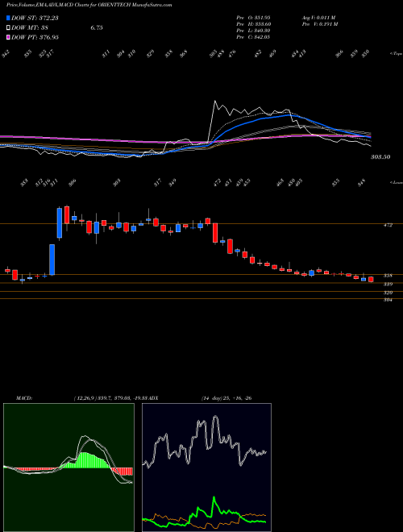Click the 'Pre V: 0.191 M' volume text
The image size is (403, 532).
[321, 24]
